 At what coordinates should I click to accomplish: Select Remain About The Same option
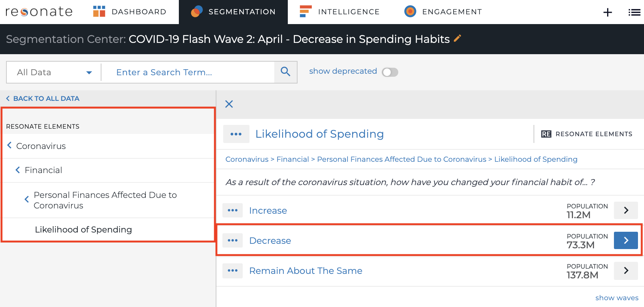coord(306,271)
